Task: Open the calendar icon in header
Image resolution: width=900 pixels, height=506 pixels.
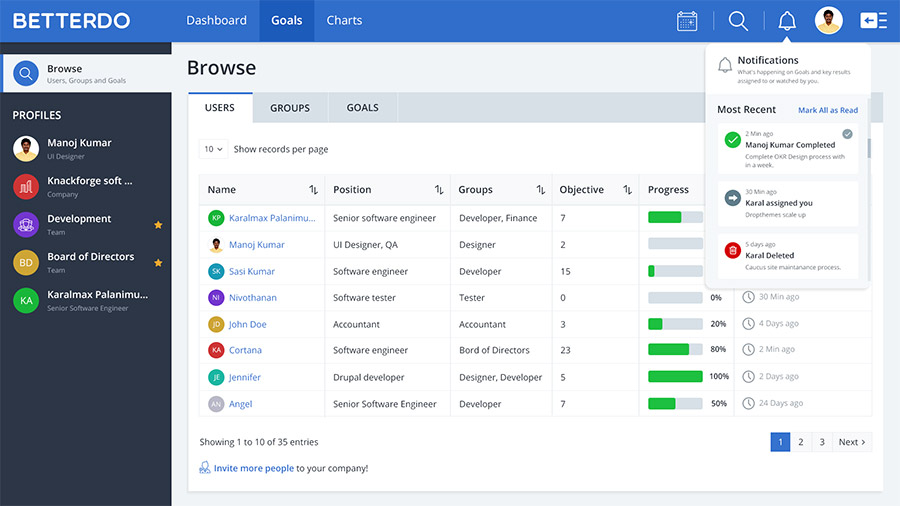Action: tap(687, 21)
